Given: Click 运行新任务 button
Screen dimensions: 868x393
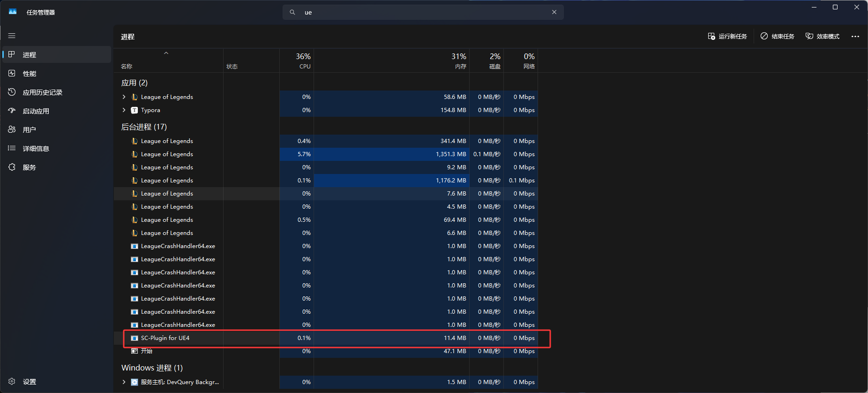Looking at the screenshot, I should pos(727,36).
